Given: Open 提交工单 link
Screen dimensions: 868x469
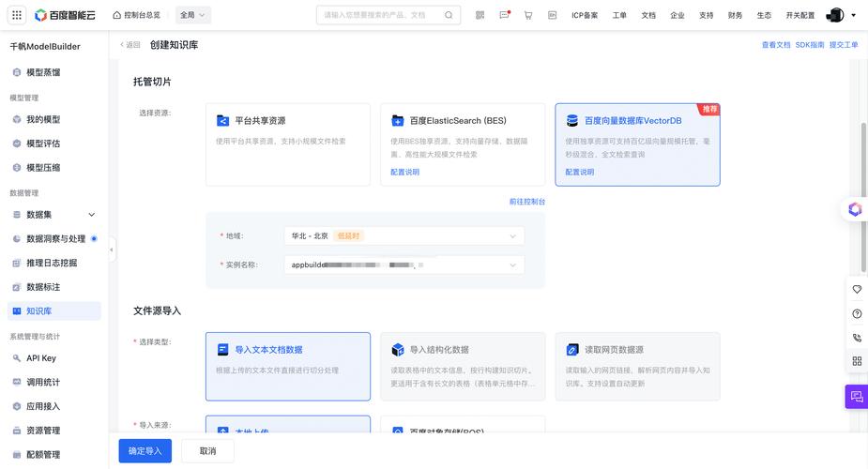Looking at the screenshot, I should click(x=844, y=45).
